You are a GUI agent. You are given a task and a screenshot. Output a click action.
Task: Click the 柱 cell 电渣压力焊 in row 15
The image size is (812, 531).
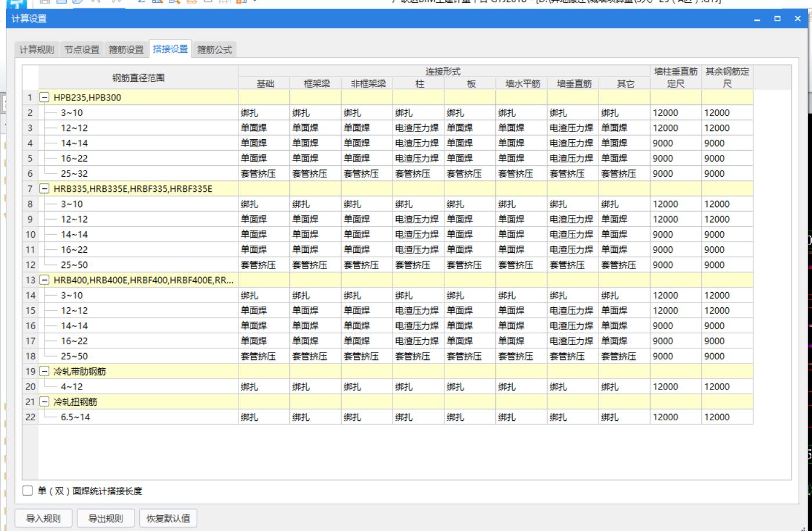[x=418, y=311]
